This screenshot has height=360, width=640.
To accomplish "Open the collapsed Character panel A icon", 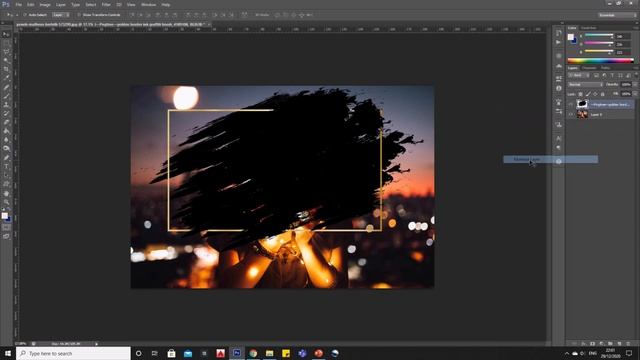I will 558,139.
